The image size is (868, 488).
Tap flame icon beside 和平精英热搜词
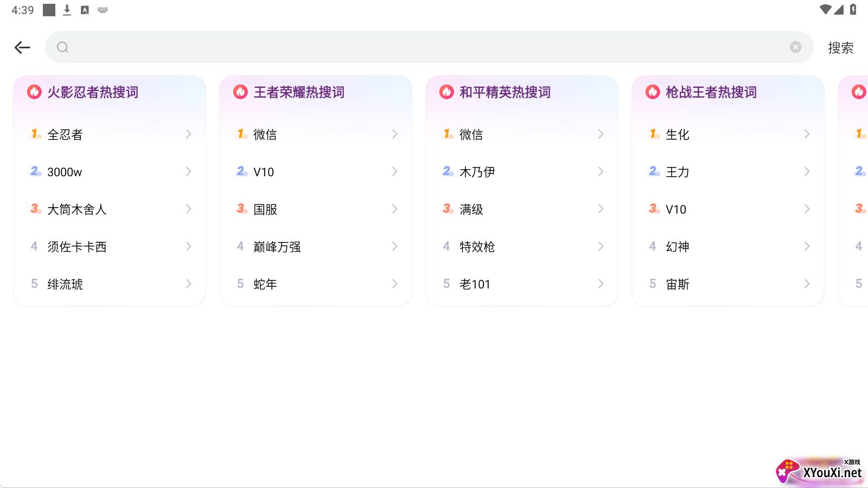click(x=446, y=92)
